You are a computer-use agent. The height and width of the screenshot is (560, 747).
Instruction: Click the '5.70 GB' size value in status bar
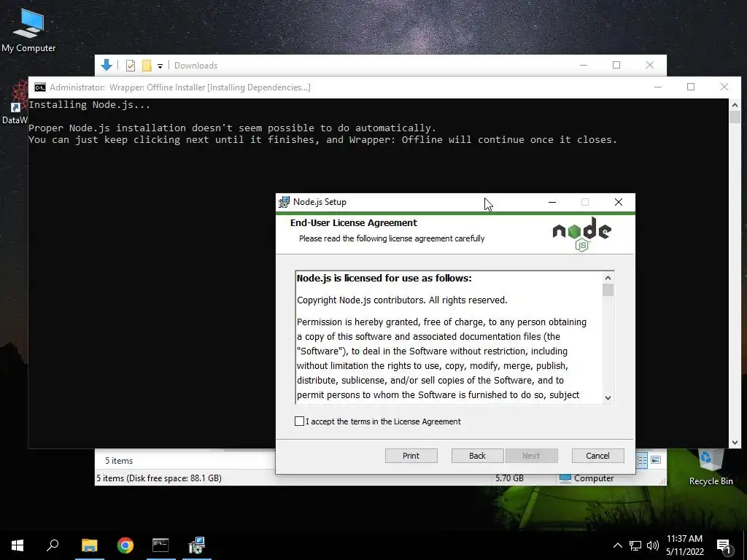509,478
